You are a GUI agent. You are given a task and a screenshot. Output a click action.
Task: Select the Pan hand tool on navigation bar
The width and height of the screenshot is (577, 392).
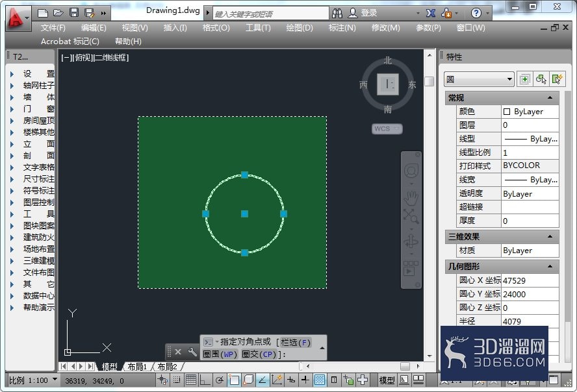pyautogui.click(x=411, y=198)
